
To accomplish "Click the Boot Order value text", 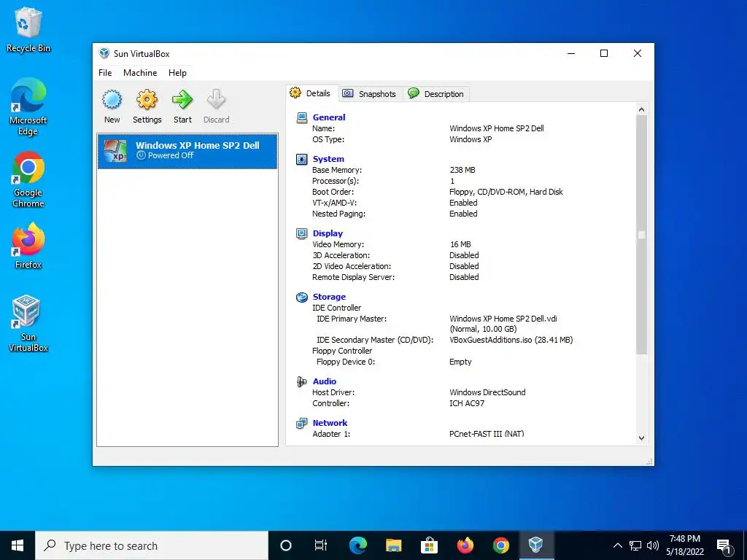I will tap(506, 192).
